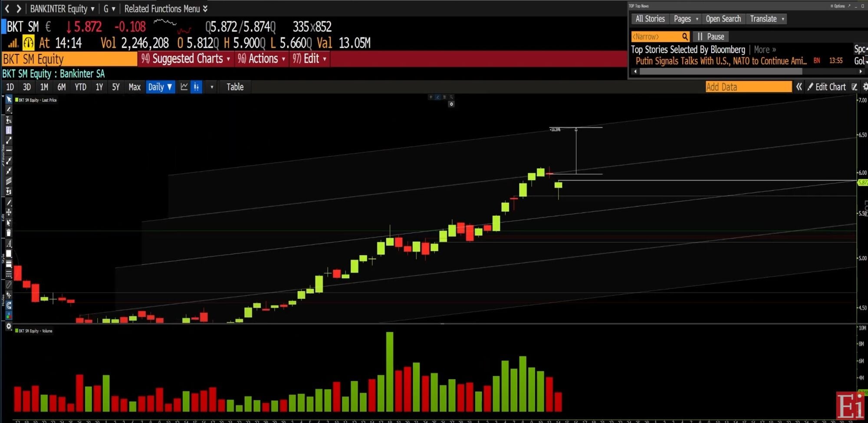Click the Edit Chart button
The image size is (868, 423).
coord(826,87)
